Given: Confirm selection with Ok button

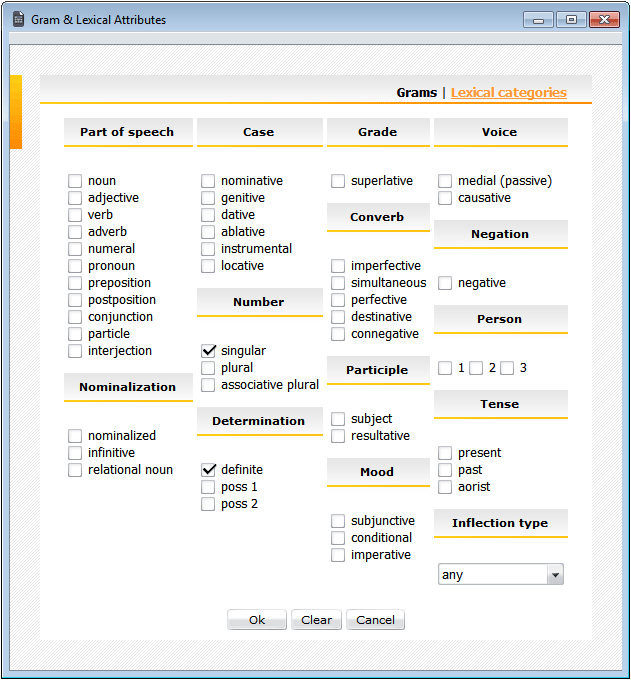Looking at the screenshot, I should coord(257,620).
